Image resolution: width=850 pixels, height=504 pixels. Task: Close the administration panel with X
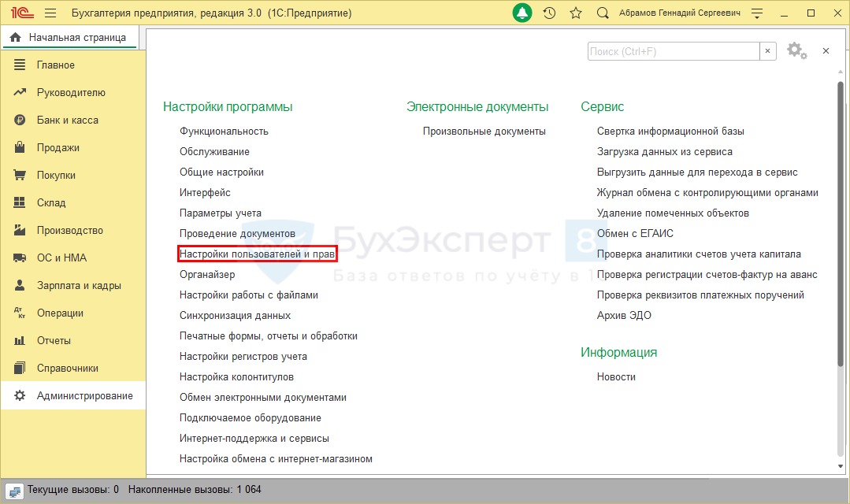pos(826,51)
